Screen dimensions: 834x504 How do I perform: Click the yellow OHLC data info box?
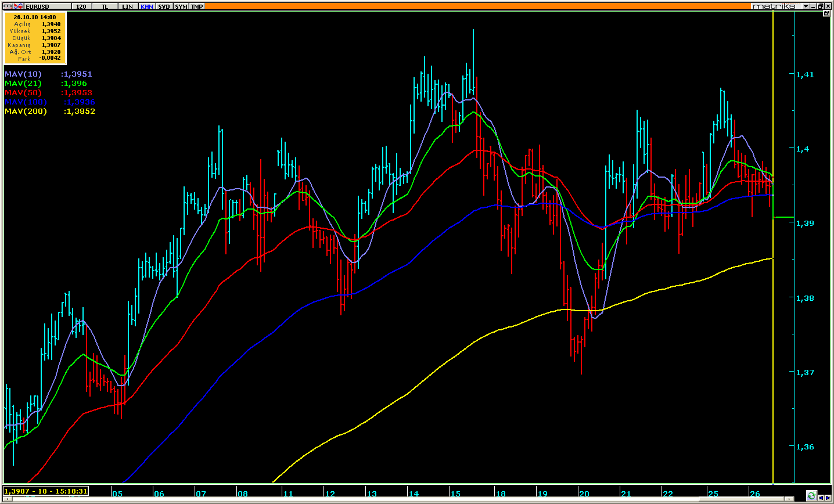pyautogui.click(x=35, y=38)
